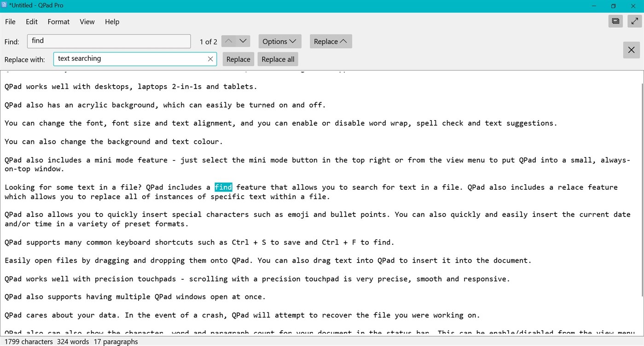Focus the Find input field
Screen dimensions: 644x346
coord(109,41)
